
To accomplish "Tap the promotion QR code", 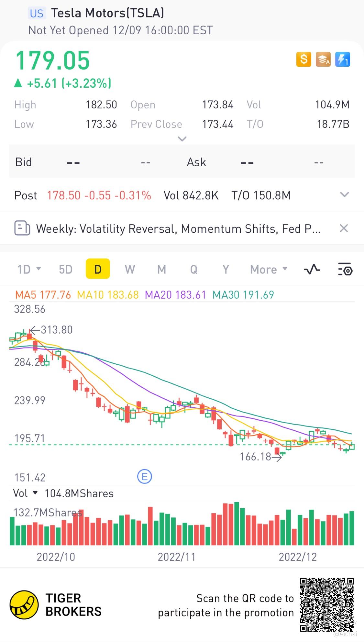I will coord(326,605).
